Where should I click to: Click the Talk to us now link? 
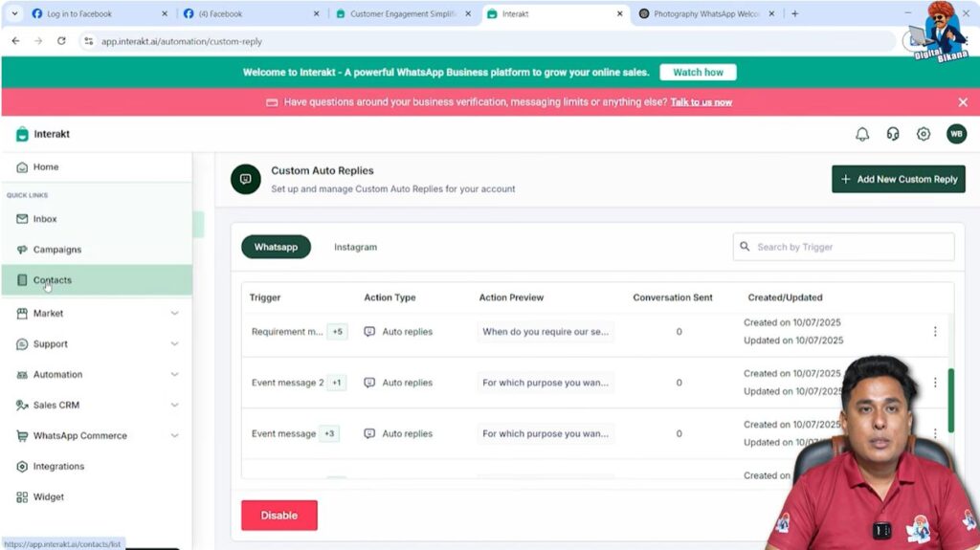pos(701,102)
